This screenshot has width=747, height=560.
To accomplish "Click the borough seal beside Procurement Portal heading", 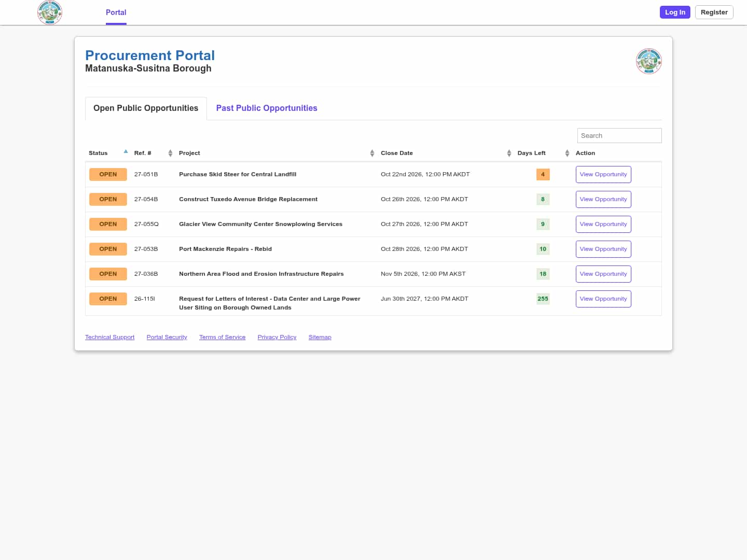I will (648, 61).
